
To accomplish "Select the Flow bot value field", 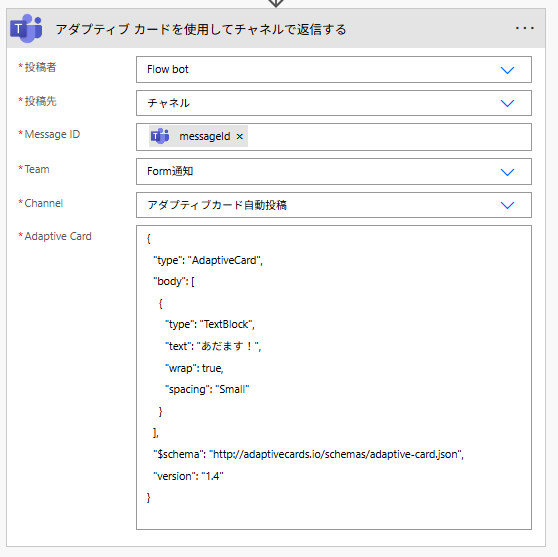I will coord(334,69).
